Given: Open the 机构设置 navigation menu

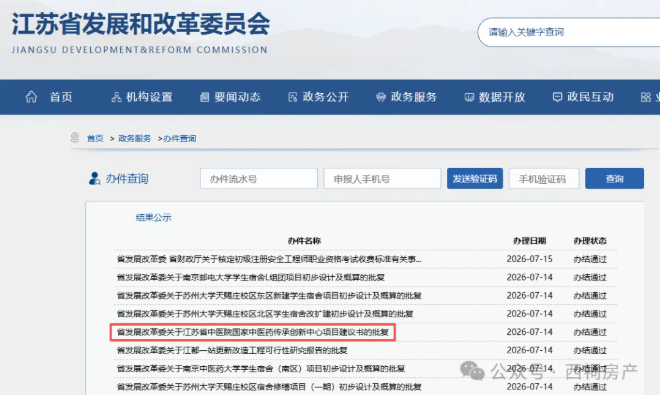Looking at the screenshot, I should point(149,97).
